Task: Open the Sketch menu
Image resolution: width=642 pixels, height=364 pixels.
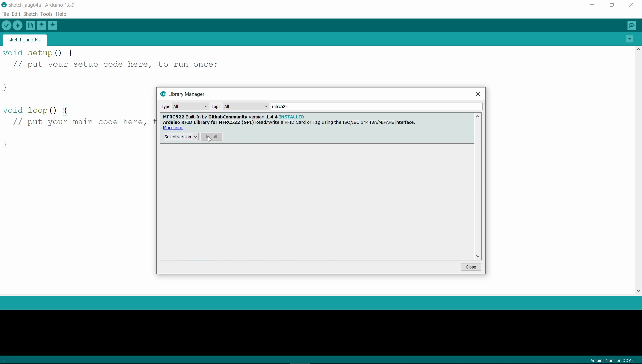Action: (30, 14)
